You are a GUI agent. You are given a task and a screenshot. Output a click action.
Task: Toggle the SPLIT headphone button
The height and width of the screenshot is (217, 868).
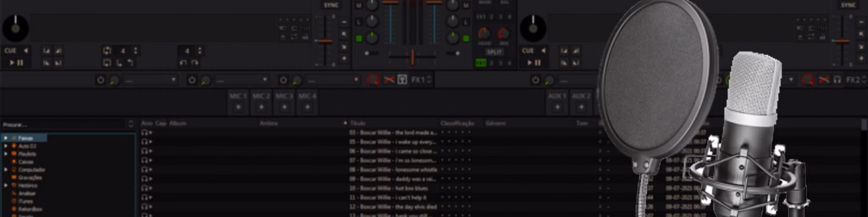point(494,52)
